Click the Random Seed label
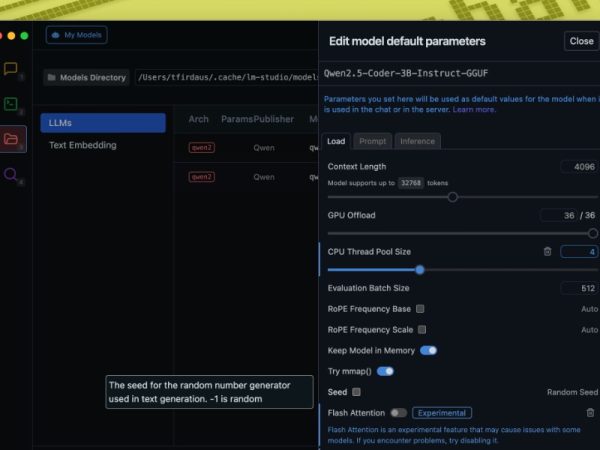This screenshot has width=600, height=450. pos(572,392)
